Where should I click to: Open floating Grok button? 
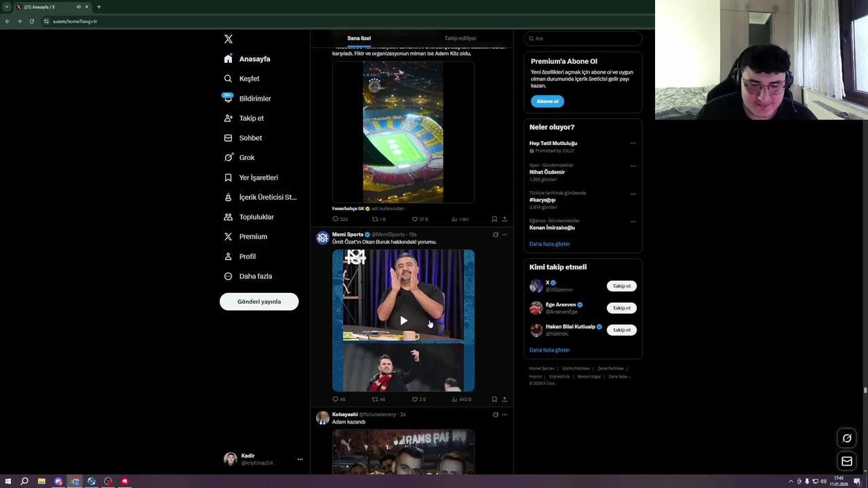847,439
